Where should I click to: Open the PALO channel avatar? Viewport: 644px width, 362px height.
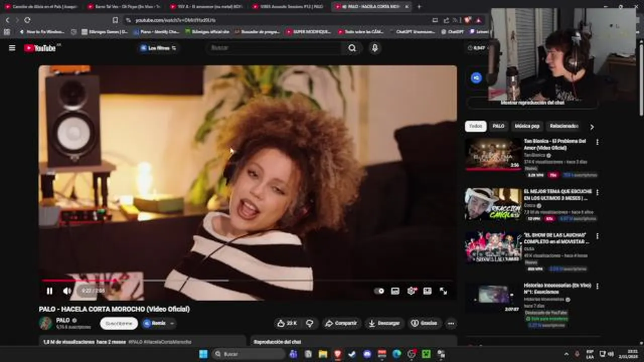pos(46,323)
